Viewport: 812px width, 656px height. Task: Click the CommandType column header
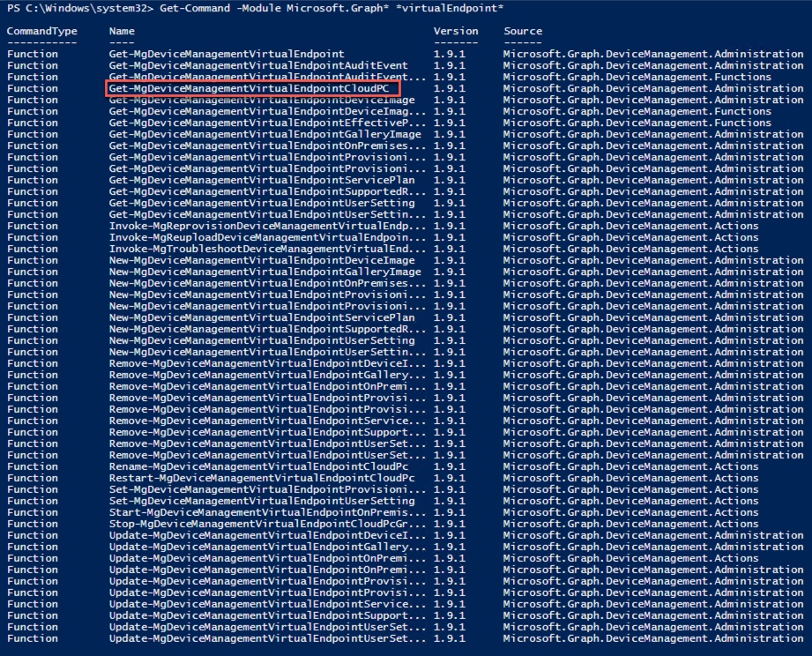[x=42, y=31]
